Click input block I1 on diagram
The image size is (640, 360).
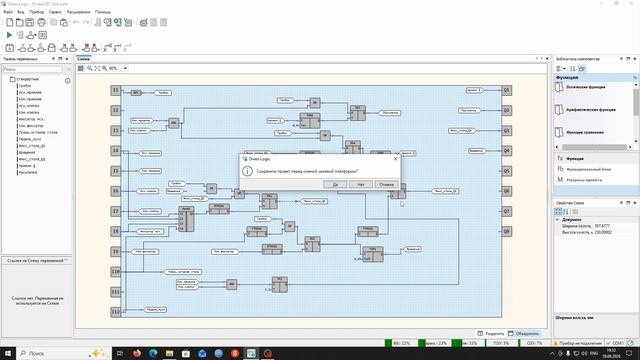[x=116, y=90]
